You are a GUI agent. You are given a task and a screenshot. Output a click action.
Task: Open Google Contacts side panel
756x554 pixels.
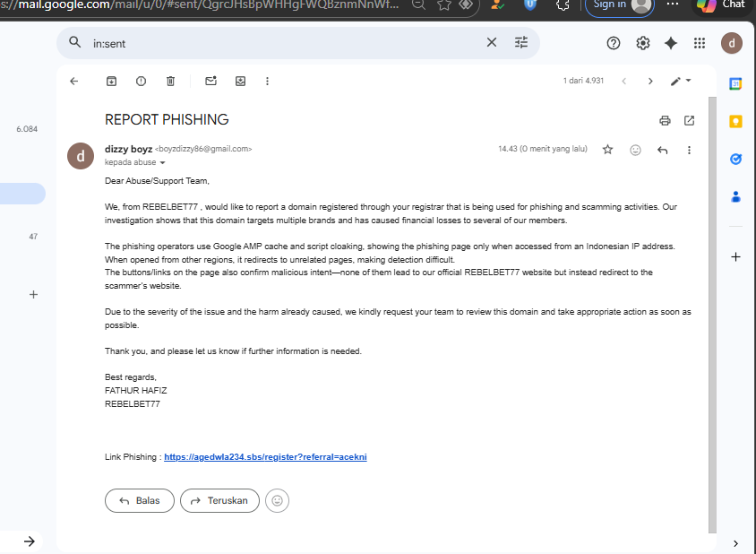tap(735, 196)
